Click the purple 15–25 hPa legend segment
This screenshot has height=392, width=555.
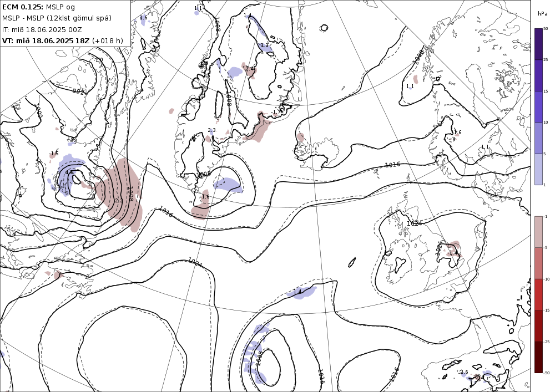538,75
